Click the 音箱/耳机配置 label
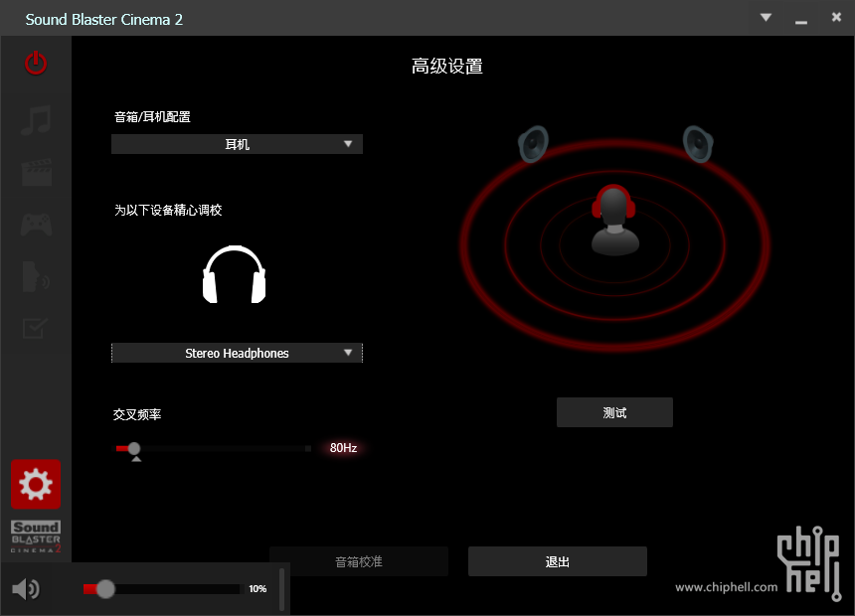 152,116
